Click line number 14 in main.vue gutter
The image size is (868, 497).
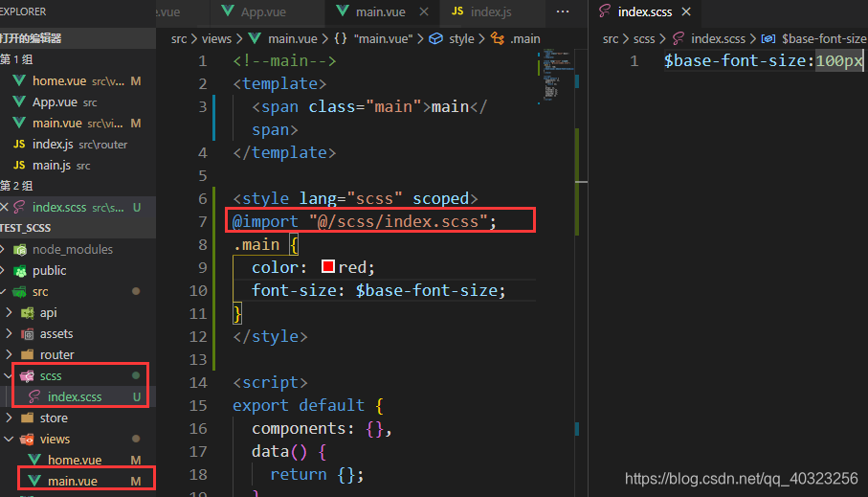pyautogui.click(x=198, y=382)
